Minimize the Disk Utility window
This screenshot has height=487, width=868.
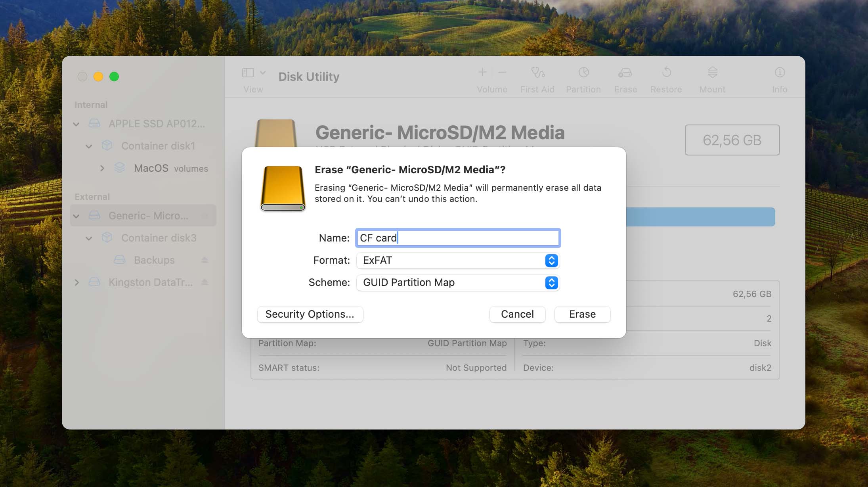click(98, 77)
